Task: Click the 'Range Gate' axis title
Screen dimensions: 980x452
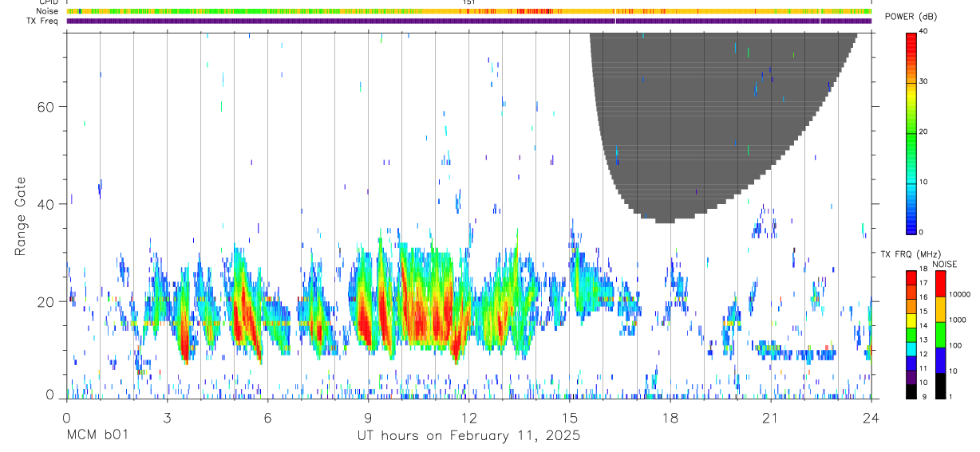Action: click(x=21, y=217)
